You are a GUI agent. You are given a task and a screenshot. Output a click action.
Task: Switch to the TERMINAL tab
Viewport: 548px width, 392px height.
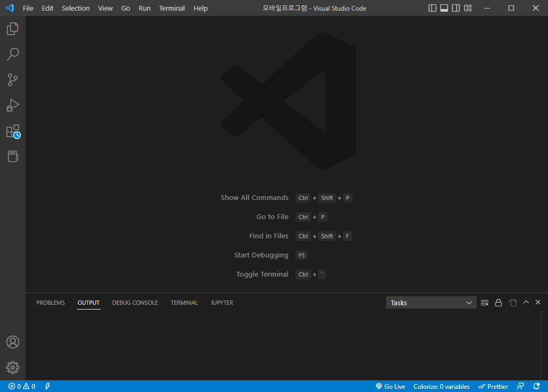[x=184, y=303]
